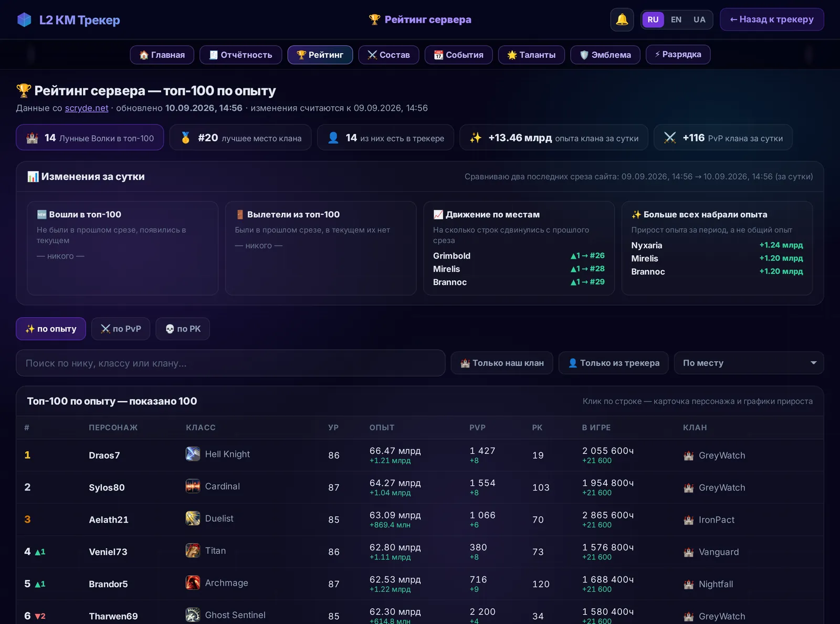840x624 pixels.
Task: Open the Отчётность nav tab
Action: tap(240, 55)
